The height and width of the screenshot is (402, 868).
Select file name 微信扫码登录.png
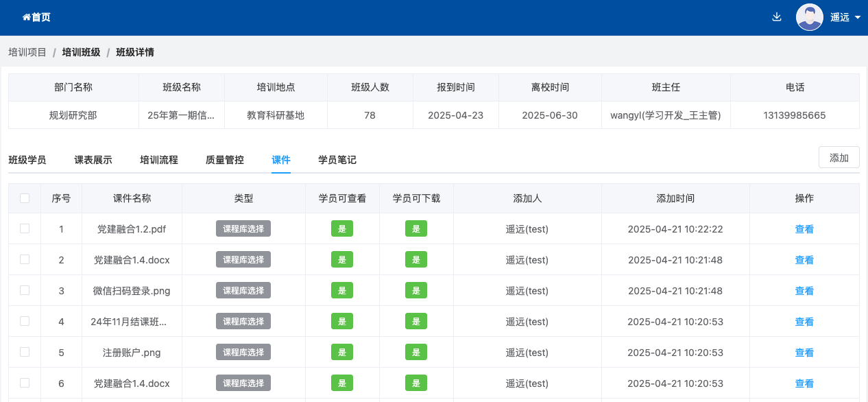(132, 291)
